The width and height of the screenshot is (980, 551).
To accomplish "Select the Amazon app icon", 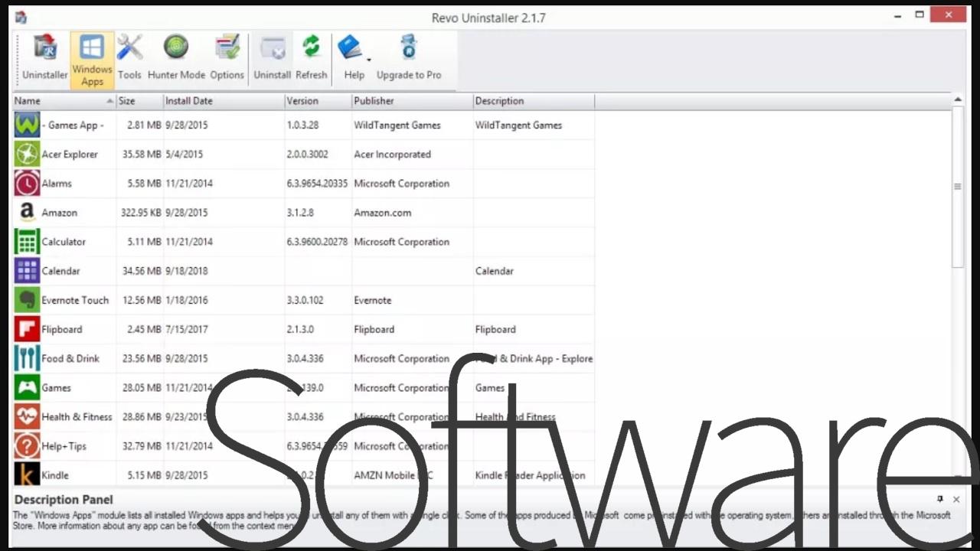I will (x=27, y=212).
